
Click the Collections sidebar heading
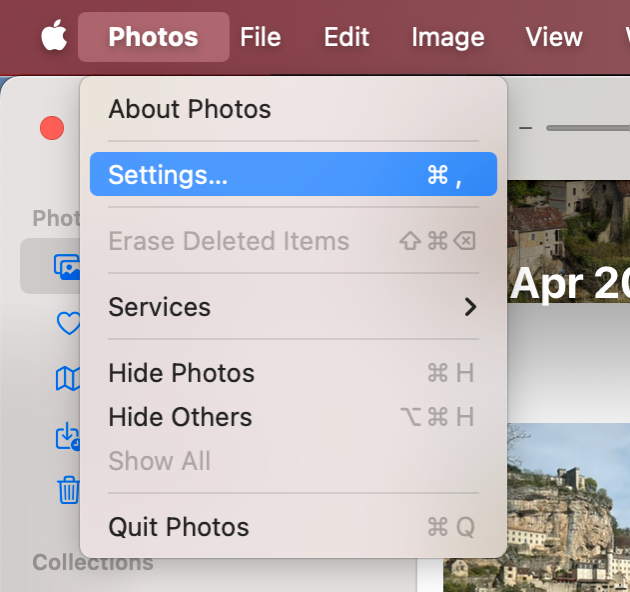pos(93,562)
